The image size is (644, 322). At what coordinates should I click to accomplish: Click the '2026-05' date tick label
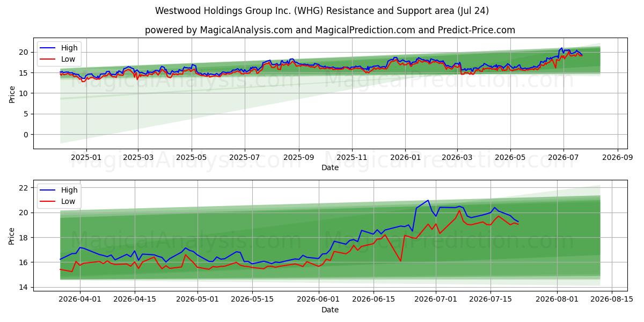pos(510,157)
